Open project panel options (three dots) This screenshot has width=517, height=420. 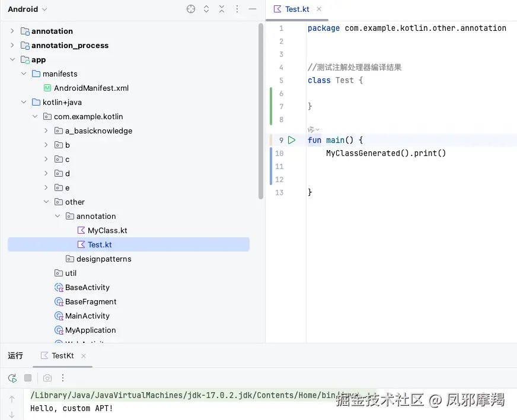237,9
